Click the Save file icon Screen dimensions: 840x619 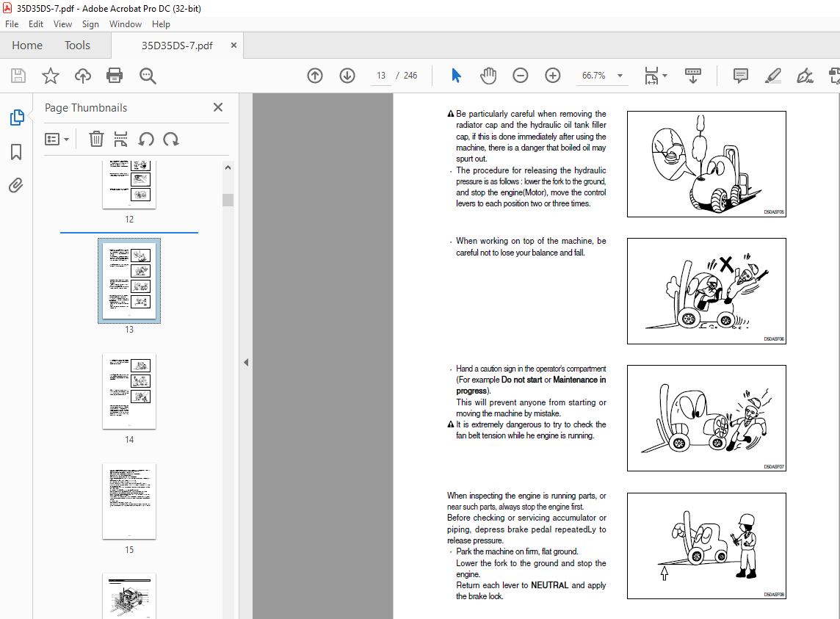(x=18, y=76)
